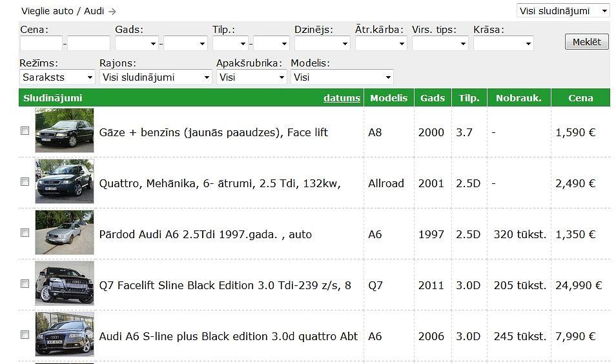
Task: Tick checkbox for A6 S-line plus listing
Action: pos(25,334)
